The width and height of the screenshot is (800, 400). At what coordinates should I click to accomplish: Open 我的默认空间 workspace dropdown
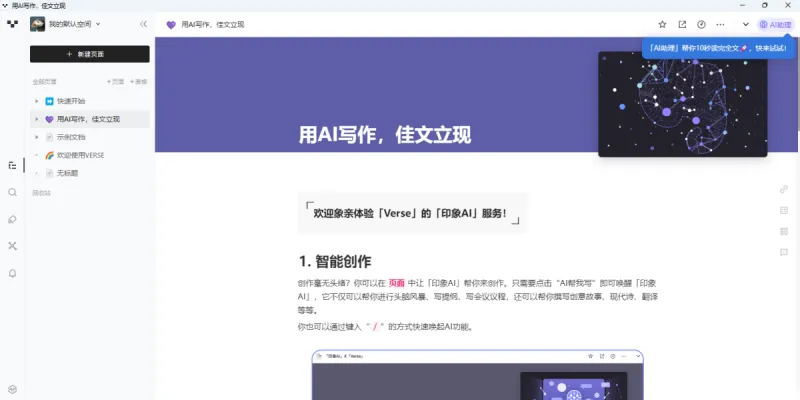pos(75,24)
